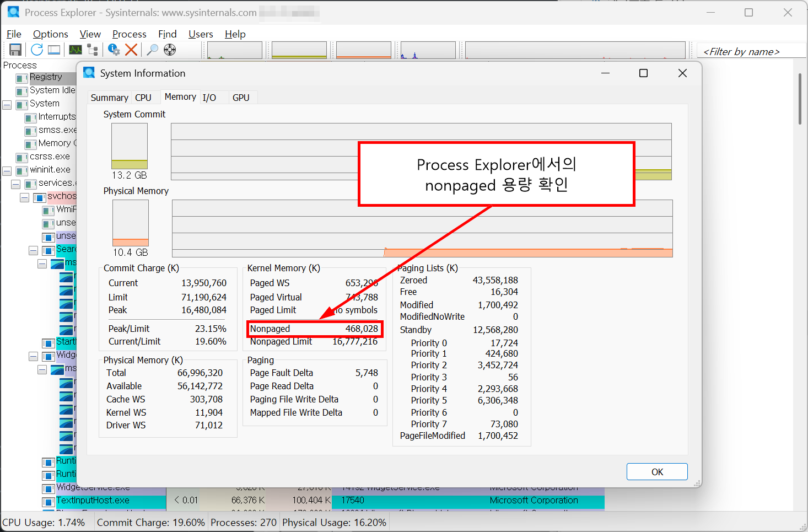Collapse the services tree node
This screenshot has width=808, height=532.
16,184
